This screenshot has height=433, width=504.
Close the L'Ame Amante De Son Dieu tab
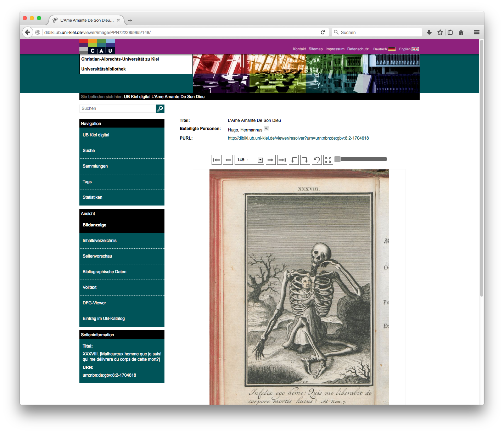tap(118, 20)
